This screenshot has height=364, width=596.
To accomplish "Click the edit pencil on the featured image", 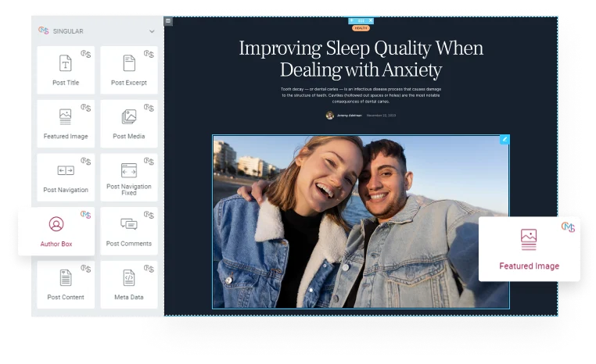I will 504,139.
